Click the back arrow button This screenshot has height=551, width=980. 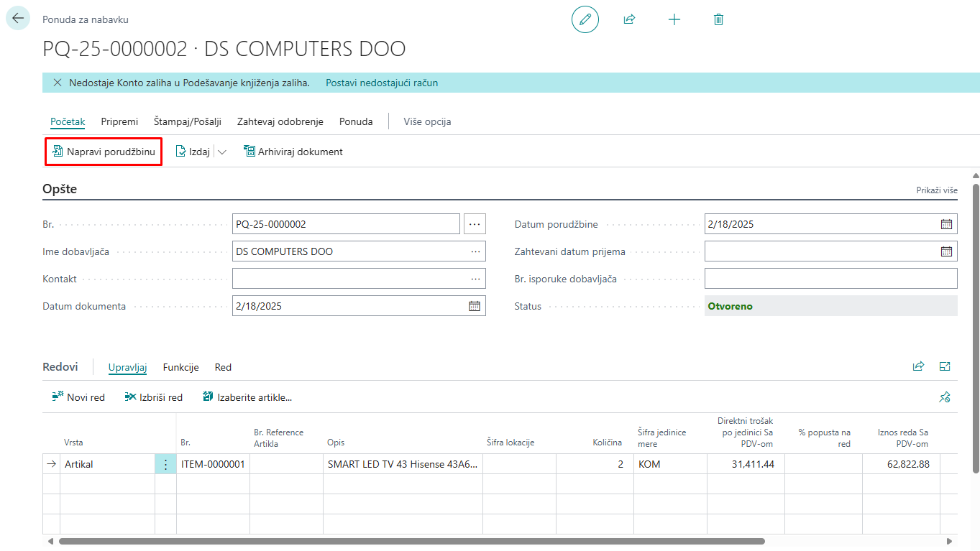[18, 19]
